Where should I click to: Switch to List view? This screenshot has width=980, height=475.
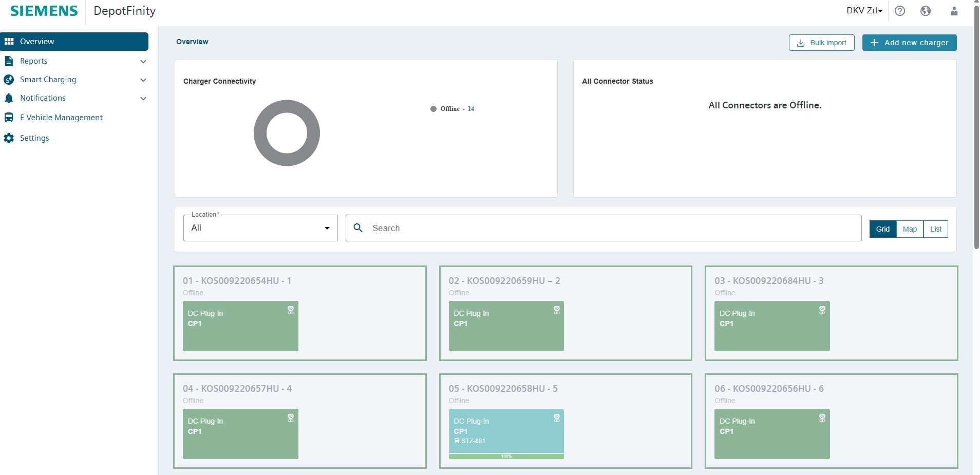(x=935, y=229)
